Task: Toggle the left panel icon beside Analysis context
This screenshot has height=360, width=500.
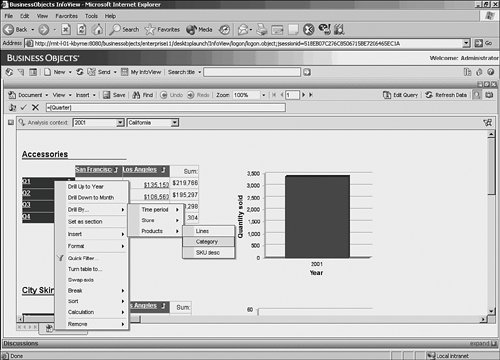Action: coord(11,123)
